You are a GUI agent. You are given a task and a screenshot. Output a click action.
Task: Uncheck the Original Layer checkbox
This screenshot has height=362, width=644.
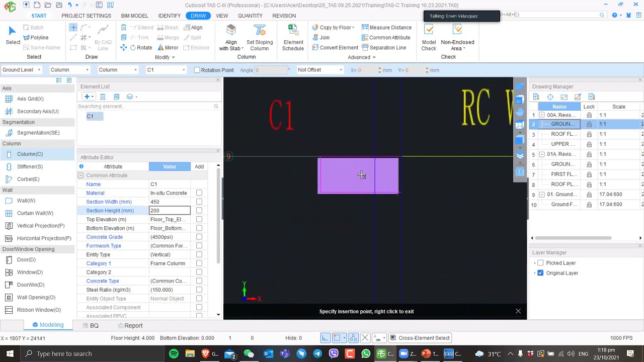tap(540, 273)
